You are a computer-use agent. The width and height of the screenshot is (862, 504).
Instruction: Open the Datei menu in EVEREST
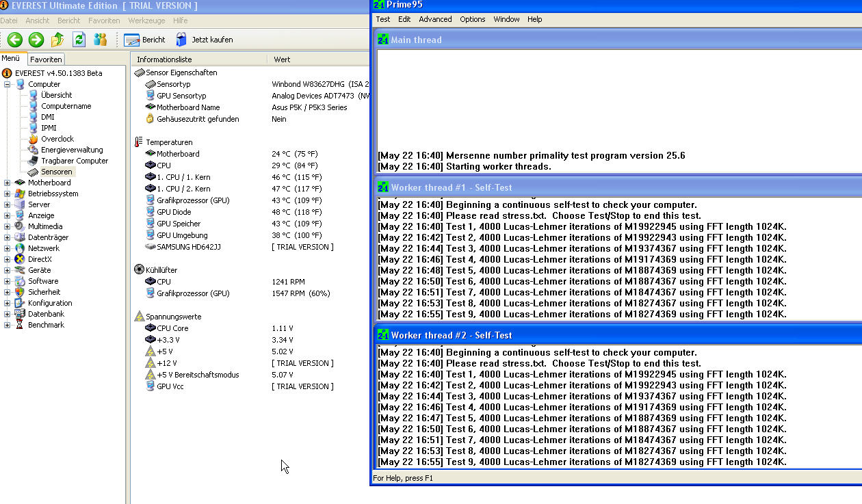[x=9, y=21]
